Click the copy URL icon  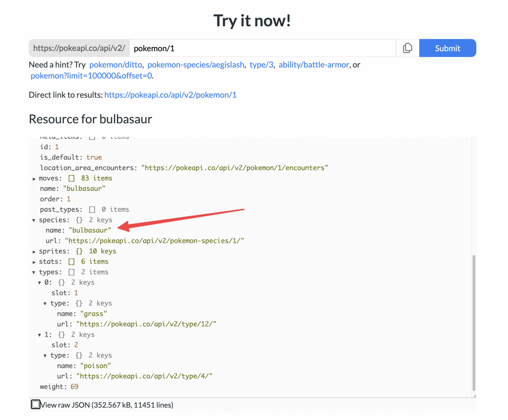click(x=407, y=48)
